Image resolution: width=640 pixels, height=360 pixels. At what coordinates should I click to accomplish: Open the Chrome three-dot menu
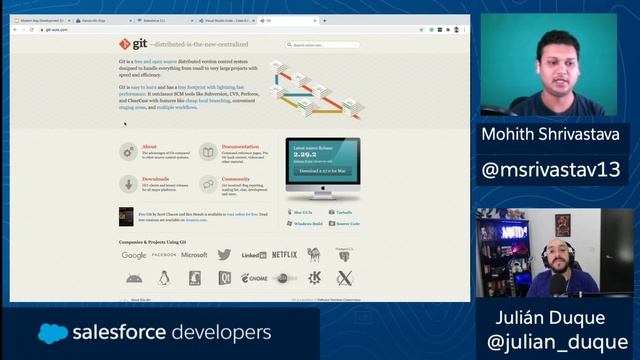pos(464,30)
